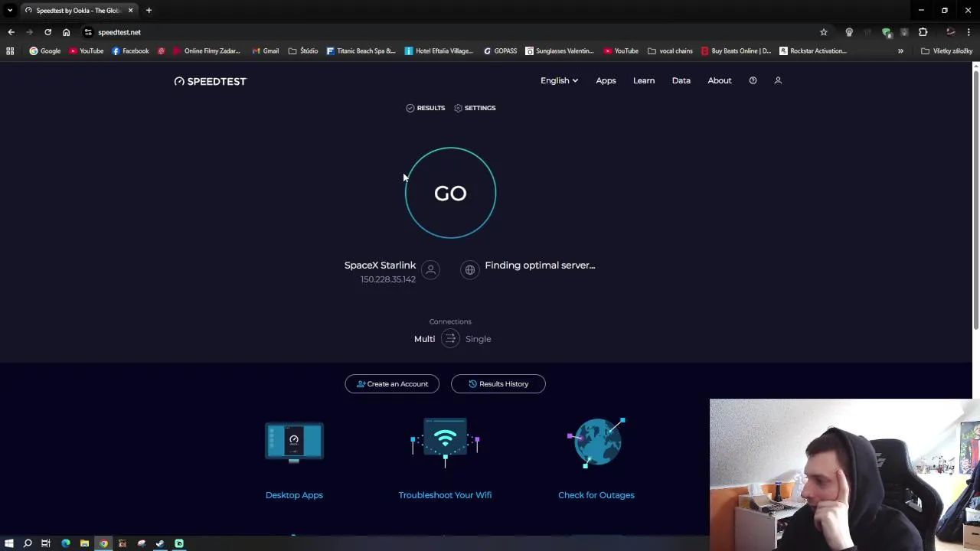Click the SpaceX Starlink provider name

coord(380,265)
